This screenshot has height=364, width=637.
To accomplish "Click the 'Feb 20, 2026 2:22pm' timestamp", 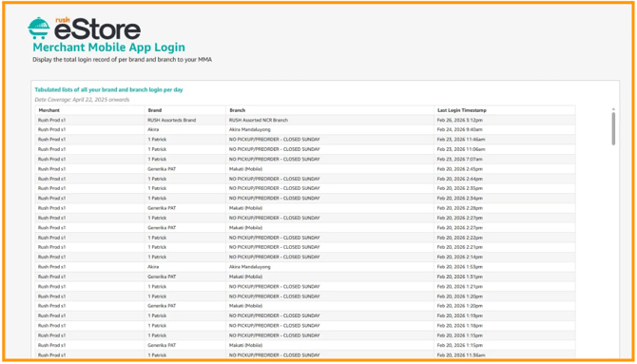I will click(x=460, y=238).
